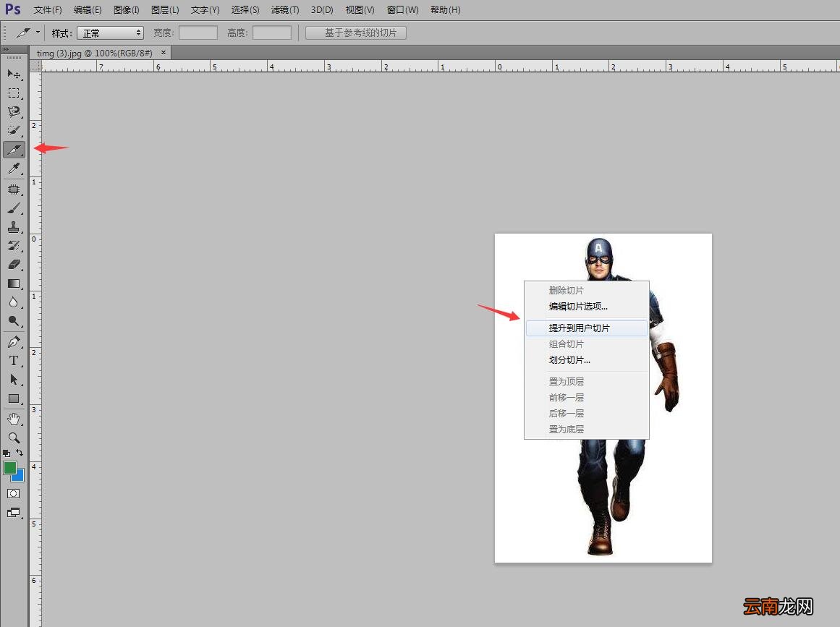Select the Slice tool in toolbox
Screen dimensions: 840x627
tap(14, 150)
